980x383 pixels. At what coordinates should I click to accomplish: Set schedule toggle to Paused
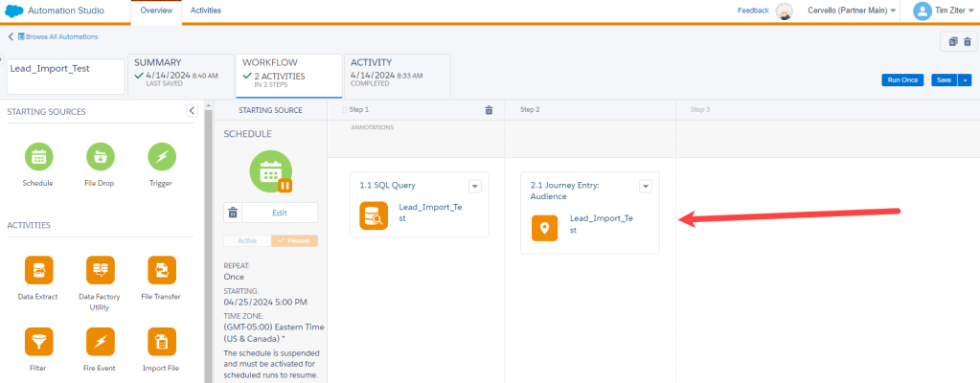point(294,241)
